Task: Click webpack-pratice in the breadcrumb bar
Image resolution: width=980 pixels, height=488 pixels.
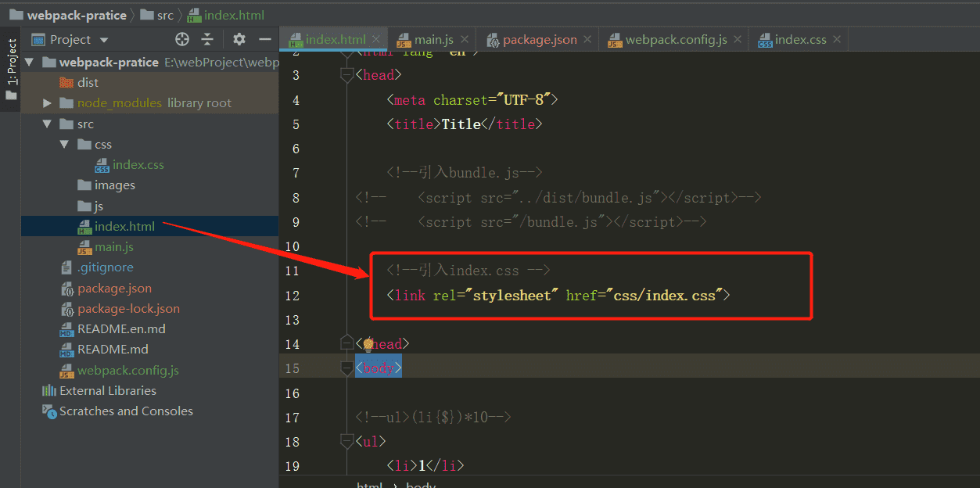Action: (x=77, y=15)
